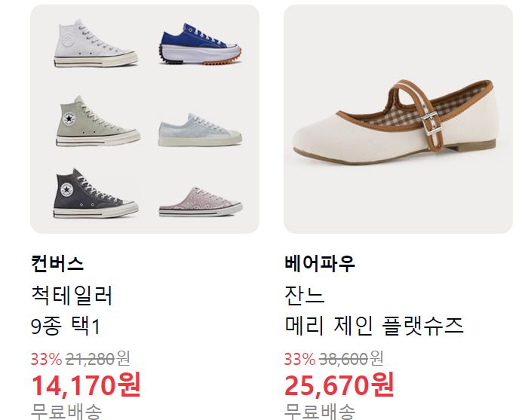The height and width of the screenshot is (420, 528).
Task: Click the 메리 제인 플랫슈즈 product name
Action: (x=374, y=326)
